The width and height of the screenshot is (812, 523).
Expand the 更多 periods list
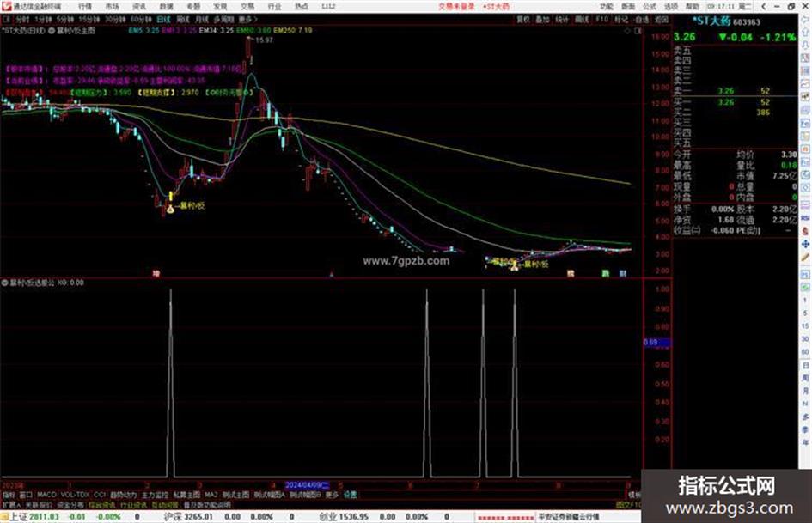tap(247, 19)
